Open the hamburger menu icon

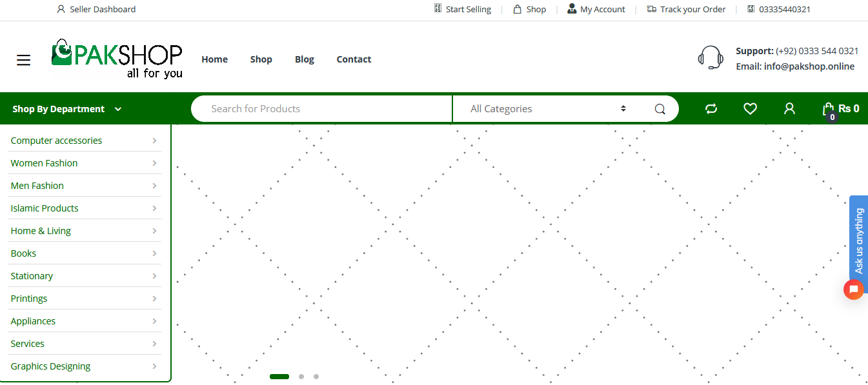point(24,60)
